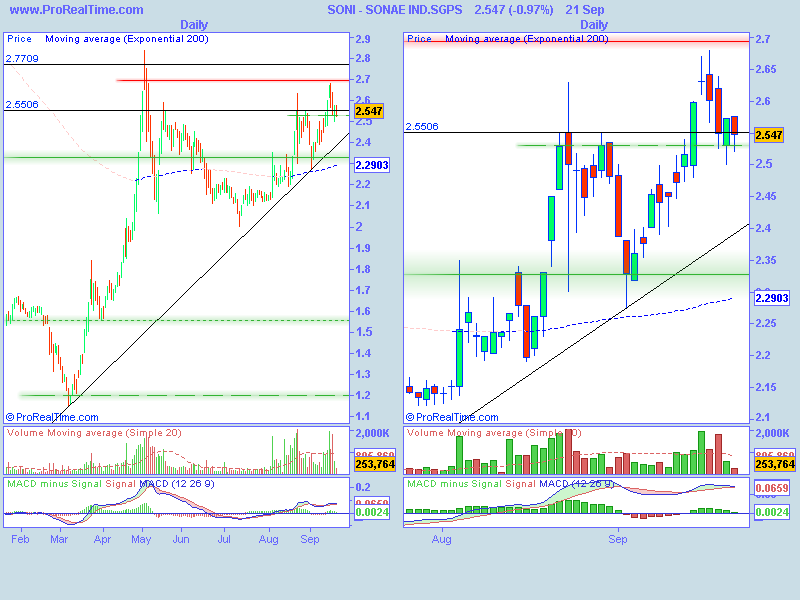Screen dimensions: 800x600
Task: Click the 1.1 price axis value
Action: click(x=363, y=416)
